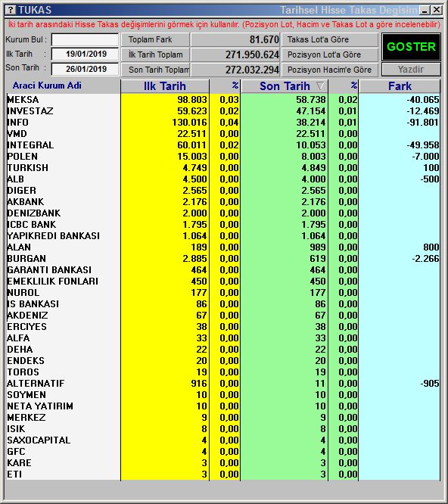448x504 pixels.
Task: Select Takas Lot'a Göre option
Action: click(x=330, y=39)
